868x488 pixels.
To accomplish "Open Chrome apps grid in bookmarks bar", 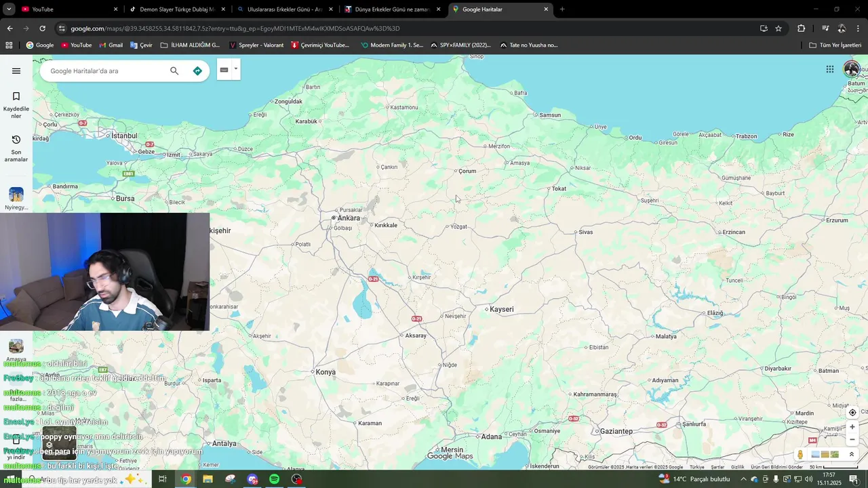I will (x=9, y=45).
